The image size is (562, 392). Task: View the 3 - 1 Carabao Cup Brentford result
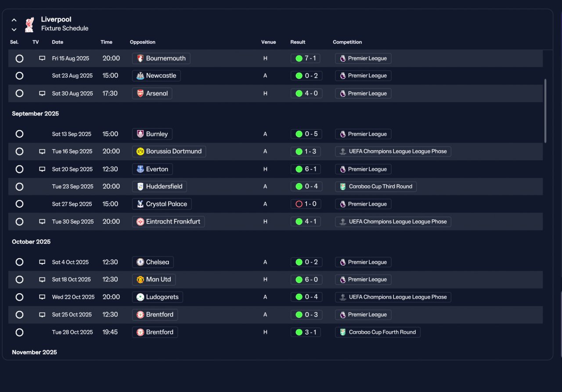tap(306, 332)
